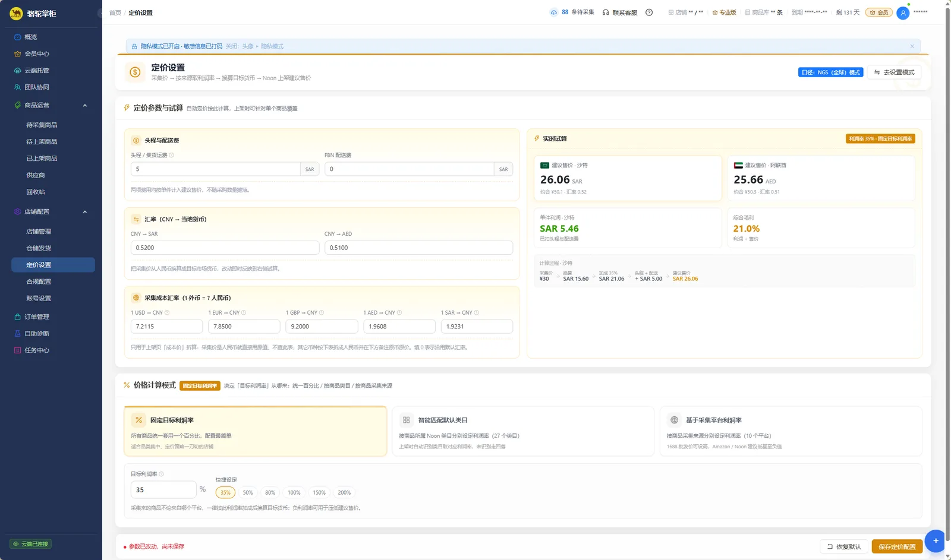951x560 pixels.
Task: Click the 会员 badge in header
Action: (x=879, y=12)
